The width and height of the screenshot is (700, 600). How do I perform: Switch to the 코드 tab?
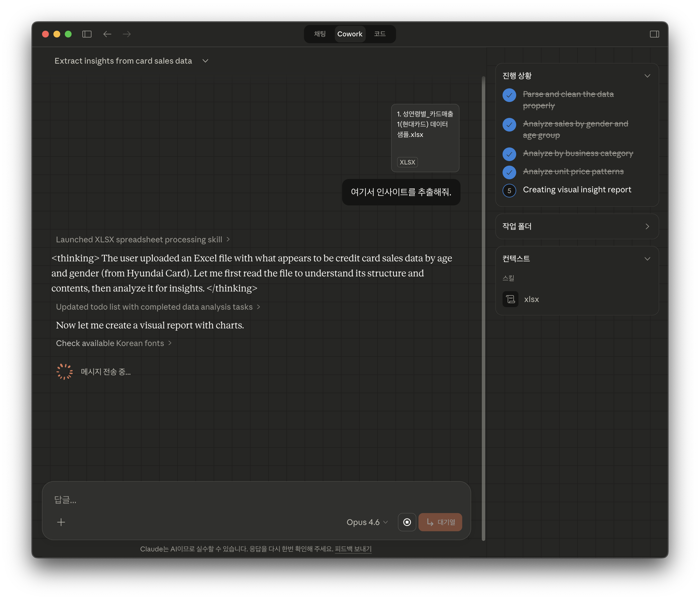click(380, 34)
